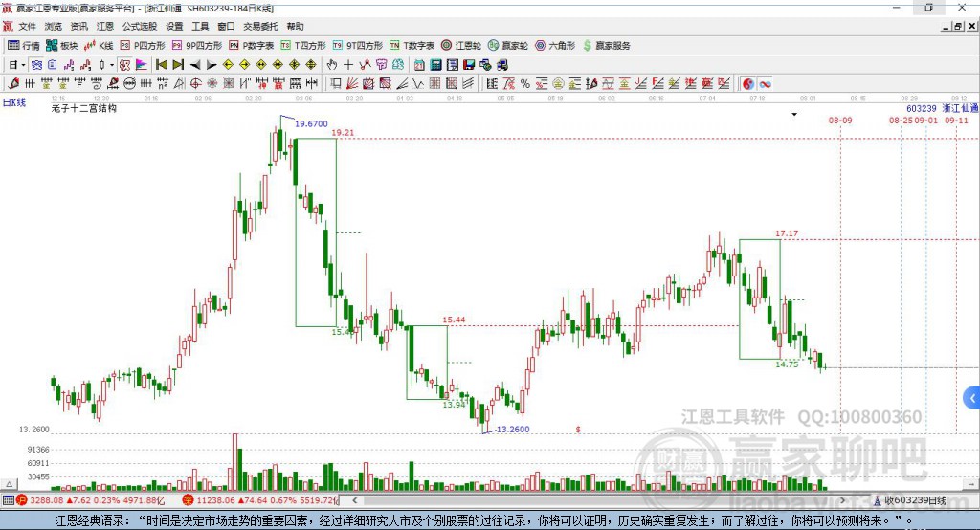The width and height of the screenshot is (980, 530).
Task: Click the 19.6700 peak price label
Action: 311,123
